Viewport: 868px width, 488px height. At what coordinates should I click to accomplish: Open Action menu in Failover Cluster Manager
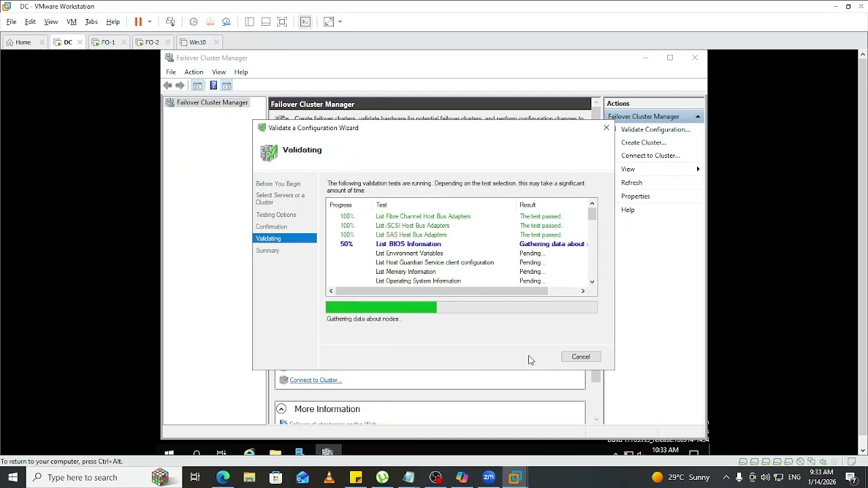194,72
